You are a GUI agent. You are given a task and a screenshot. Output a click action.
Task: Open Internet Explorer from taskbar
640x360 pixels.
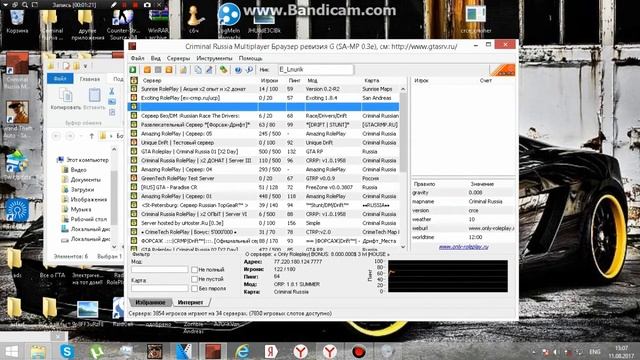point(242,351)
